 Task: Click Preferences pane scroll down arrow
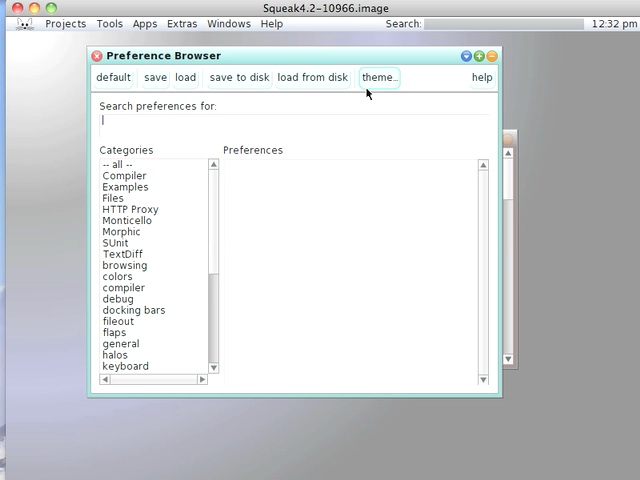(x=483, y=379)
